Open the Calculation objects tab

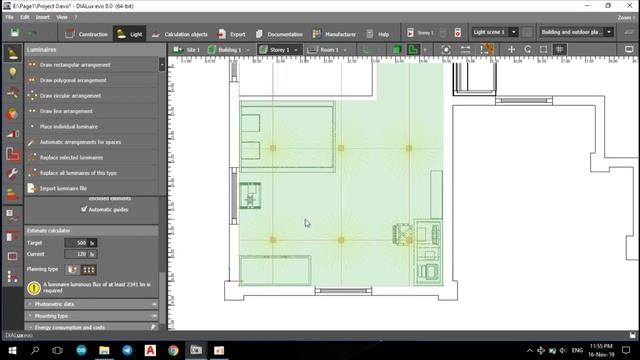coord(180,34)
